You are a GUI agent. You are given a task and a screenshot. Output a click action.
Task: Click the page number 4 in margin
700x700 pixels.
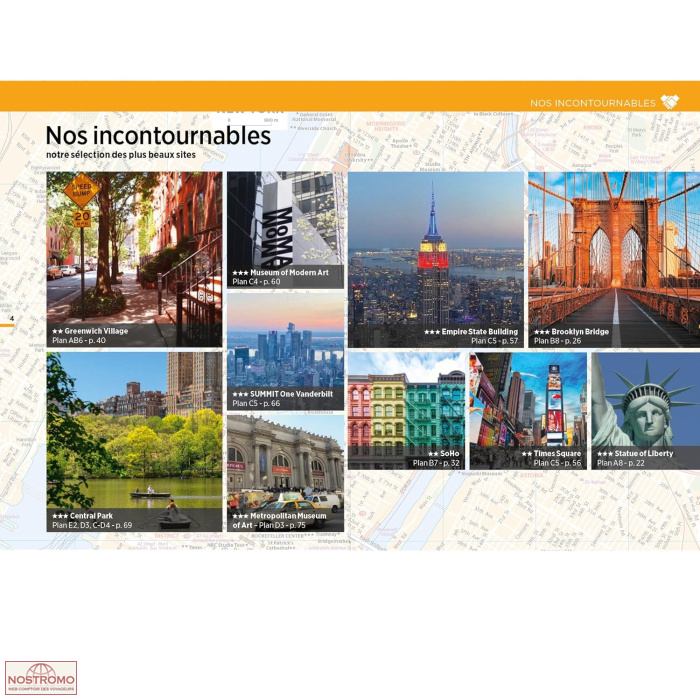(12, 318)
